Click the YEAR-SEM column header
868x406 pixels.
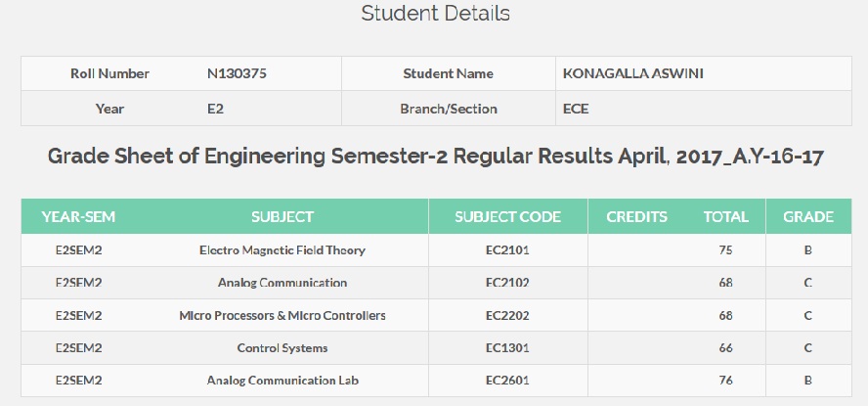point(78,216)
